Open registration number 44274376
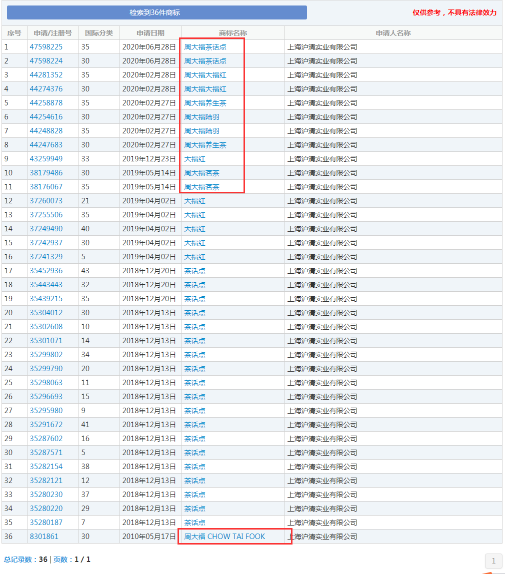Screen dimensions: 509x574 (46, 89)
